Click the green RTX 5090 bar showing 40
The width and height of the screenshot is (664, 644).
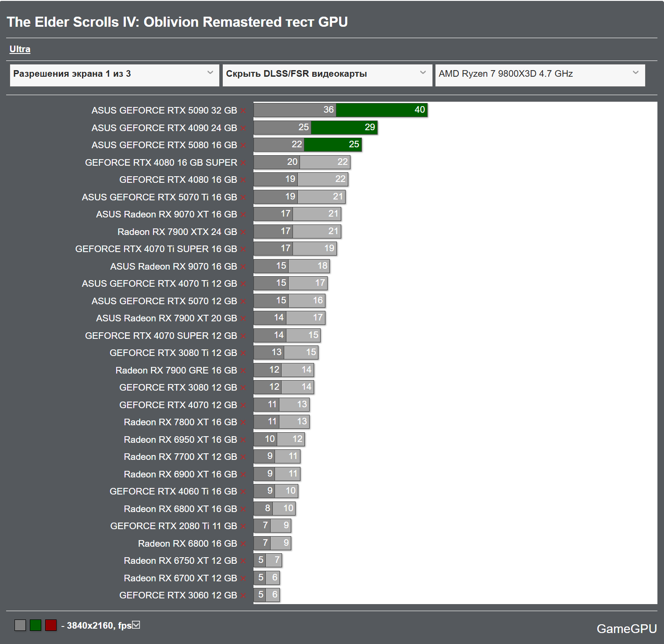[382, 110]
